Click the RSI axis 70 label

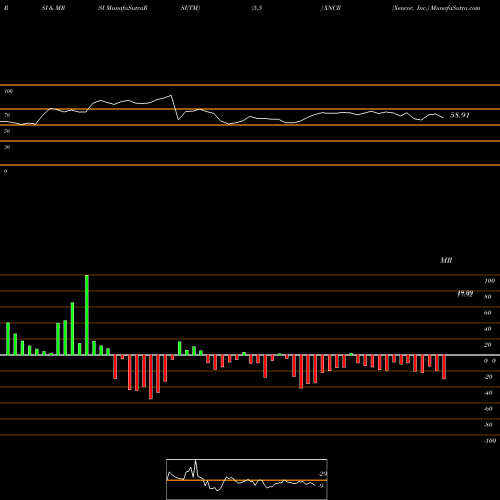click(x=7, y=115)
